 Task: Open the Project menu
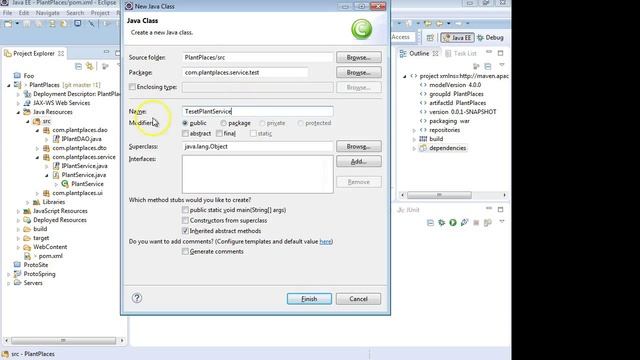[100, 13]
